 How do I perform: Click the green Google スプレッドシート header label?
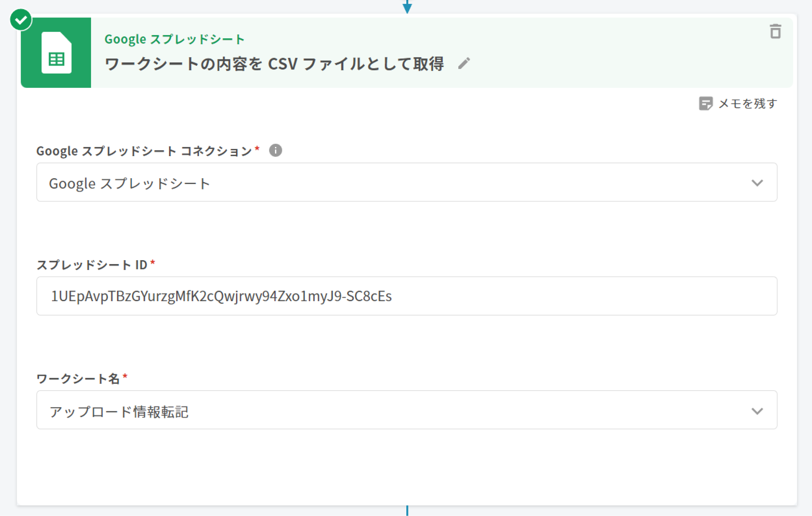[174, 39]
